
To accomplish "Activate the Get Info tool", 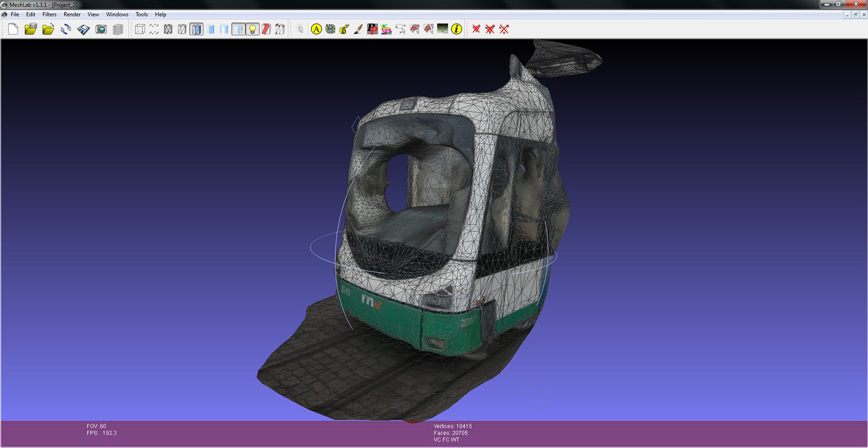I will [x=457, y=29].
